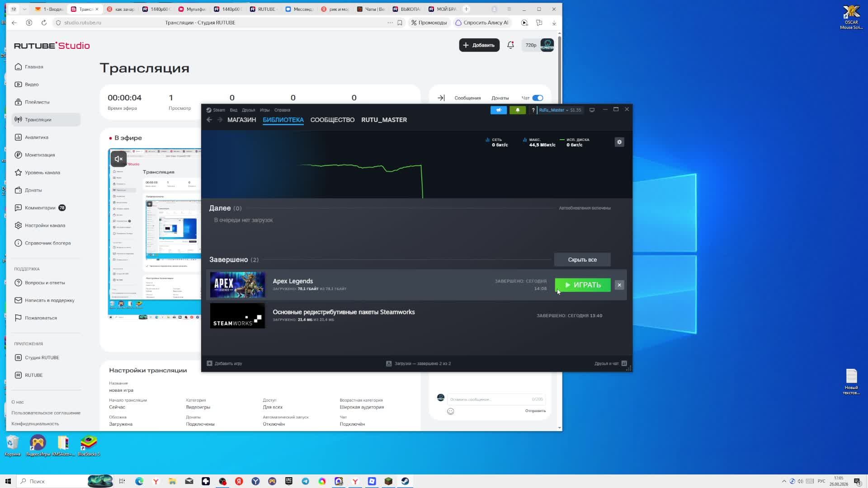Go to Видео section in RUTUBE sidebar
The height and width of the screenshot is (488, 868).
(x=46, y=84)
